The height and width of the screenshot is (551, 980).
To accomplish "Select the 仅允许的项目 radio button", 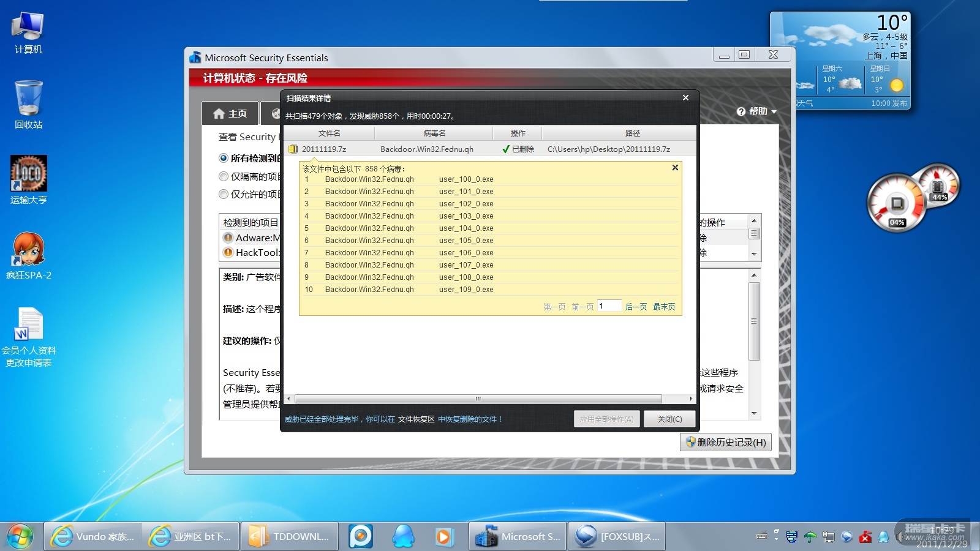I will point(224,194).
